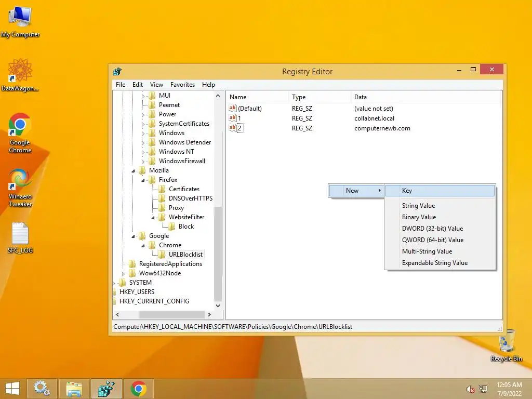This screenshot has width=532, height=399.
Task: Choose QWORD (64-bit) Value
Action: [440, 240]
